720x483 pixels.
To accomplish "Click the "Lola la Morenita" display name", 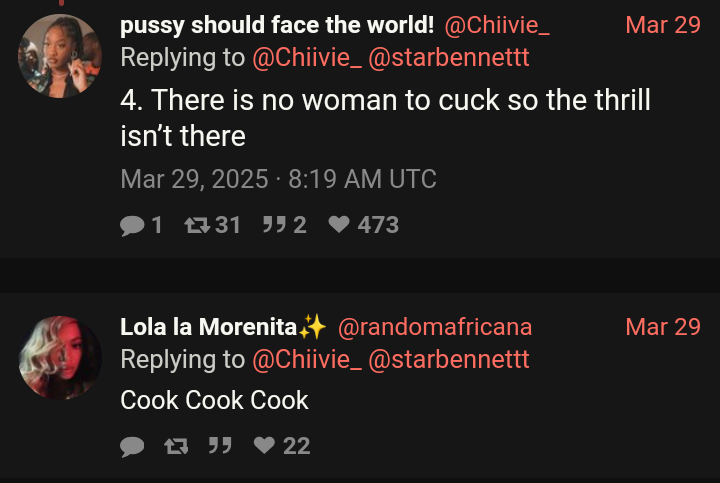I will point(209,327).
